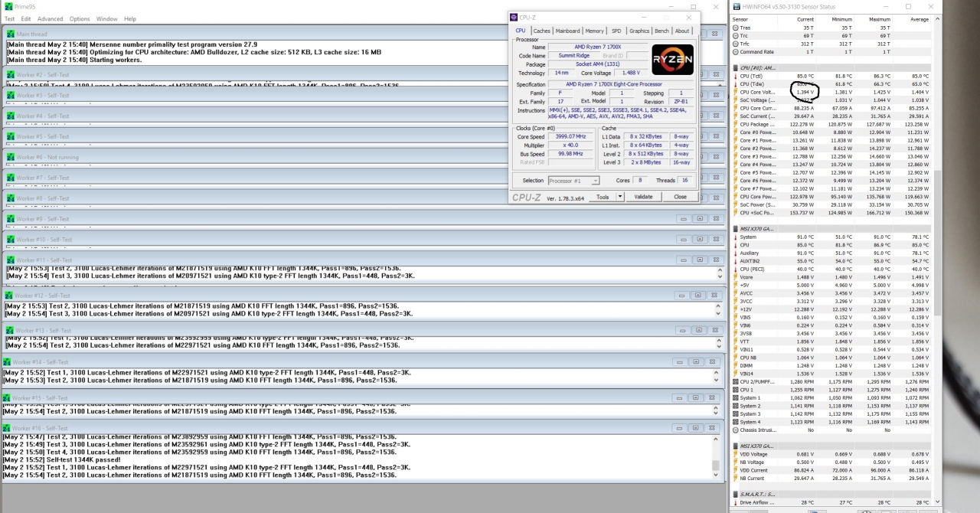Switch to the Bench tab in CPU-Z
The height and width of the screenshot is (513, 980).
pos(661,31)
